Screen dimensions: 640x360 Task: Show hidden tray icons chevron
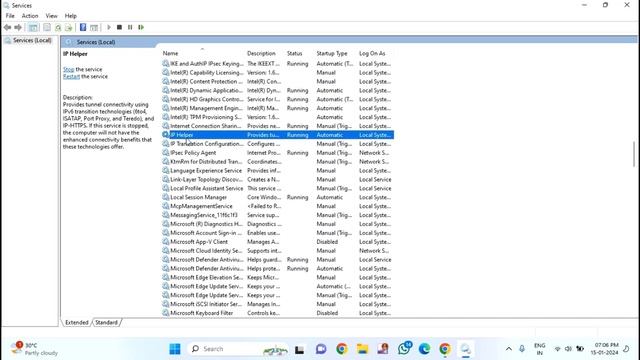click(x=509, y=349)
